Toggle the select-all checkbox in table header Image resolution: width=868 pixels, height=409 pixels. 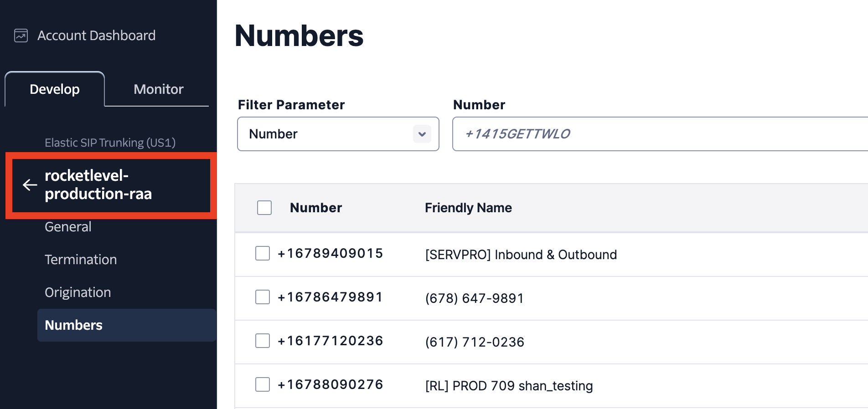coord(264,208)
